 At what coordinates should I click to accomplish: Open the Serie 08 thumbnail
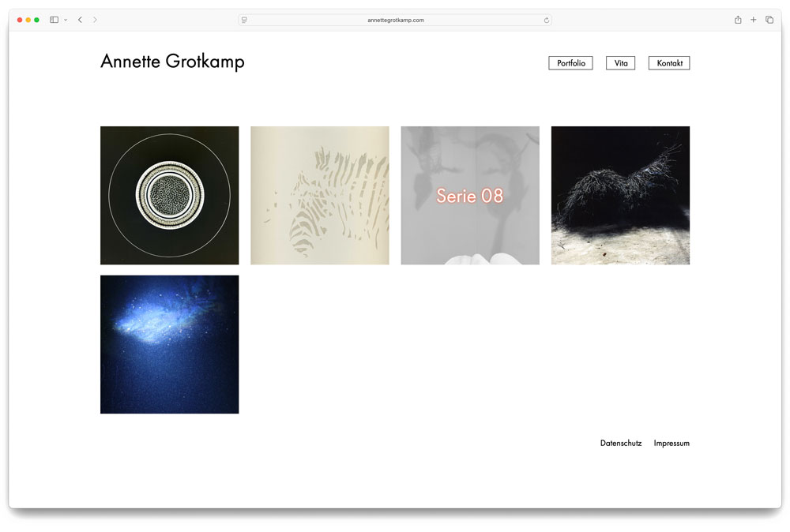pos(470,195)
